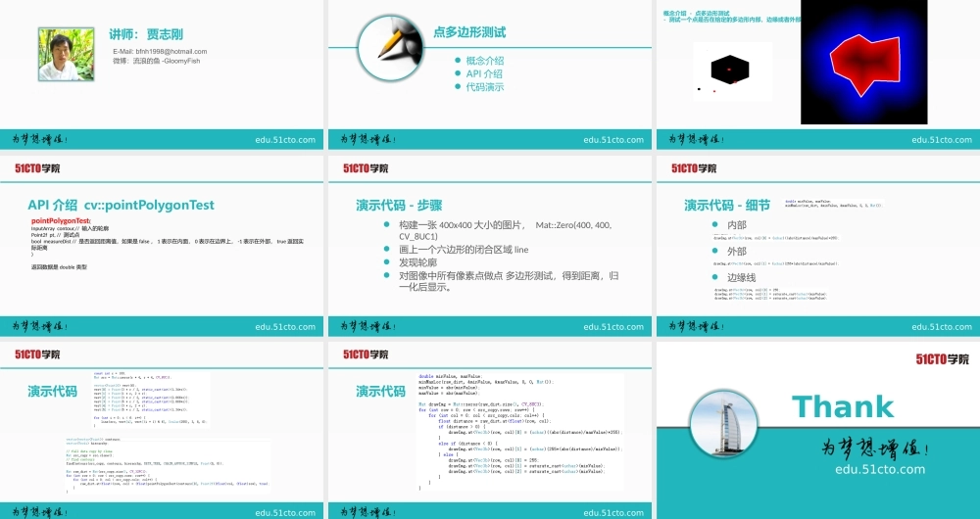Viewport: 980px width, 519px height.
Task: Click the 'API 介绍' bullet in the outline slide
Action: pos(484,73)
